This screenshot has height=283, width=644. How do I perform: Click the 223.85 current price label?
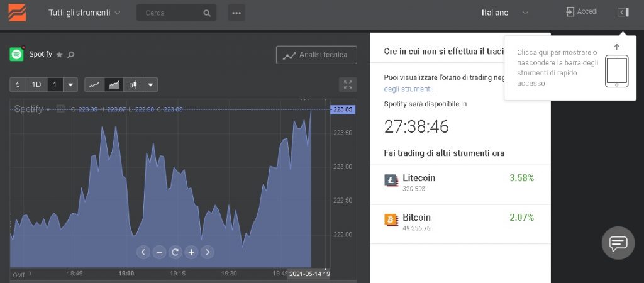[x=343, y=109]
